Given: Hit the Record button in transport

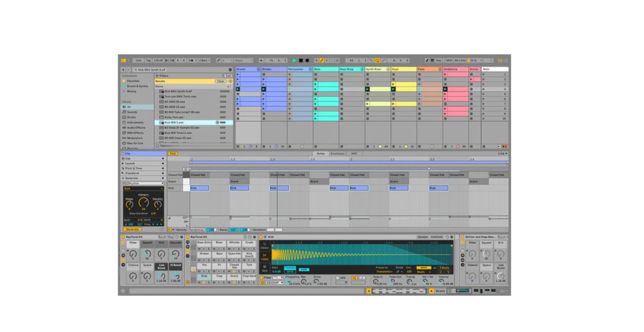Looking at the screenshot, I should pyautogui.click(x=307, y=60).
